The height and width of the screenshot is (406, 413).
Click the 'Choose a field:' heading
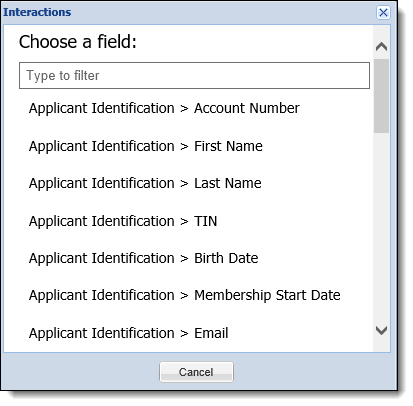78,42
